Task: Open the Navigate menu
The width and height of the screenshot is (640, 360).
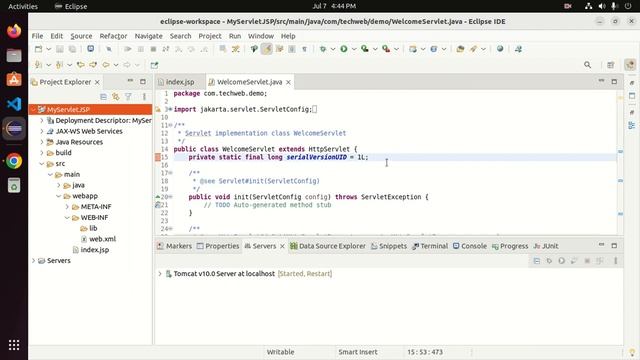Action: click(x=149, y=36)
